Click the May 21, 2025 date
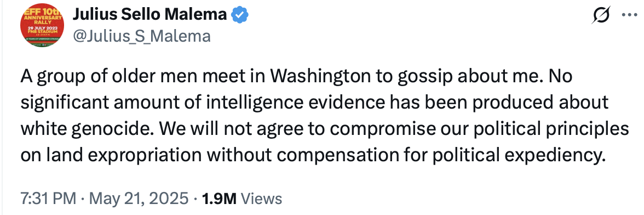The width and height of the screenshot is (644, 215). click(139, 199)
